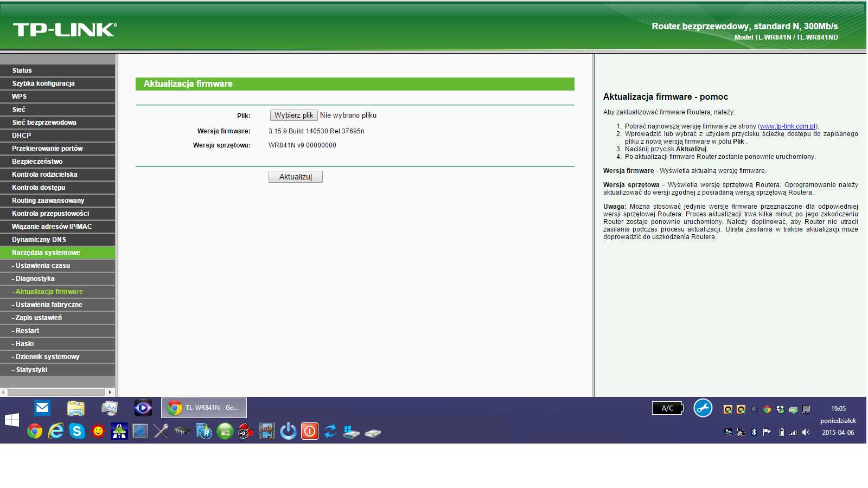Open File Explorer folder icon
Viewport: 868px width, 488px height.
pyautogui.click(x=76, y=408)
